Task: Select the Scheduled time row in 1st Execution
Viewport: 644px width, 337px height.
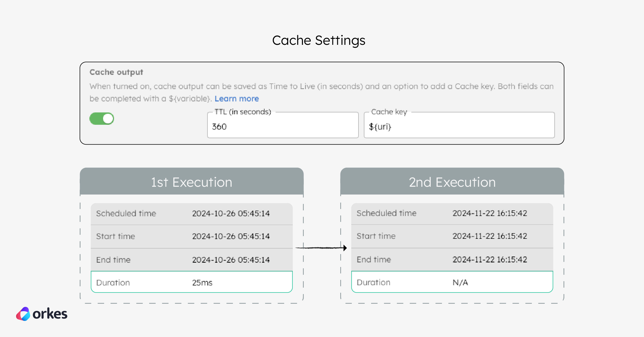Action: (x=191, y=213)
